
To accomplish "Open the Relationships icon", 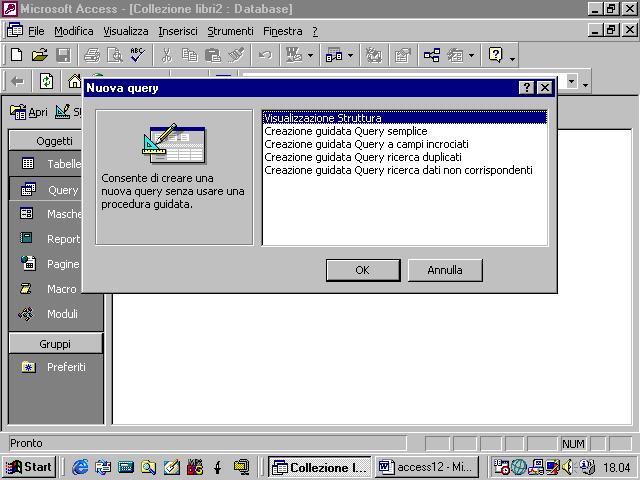I will click(432, 55).
